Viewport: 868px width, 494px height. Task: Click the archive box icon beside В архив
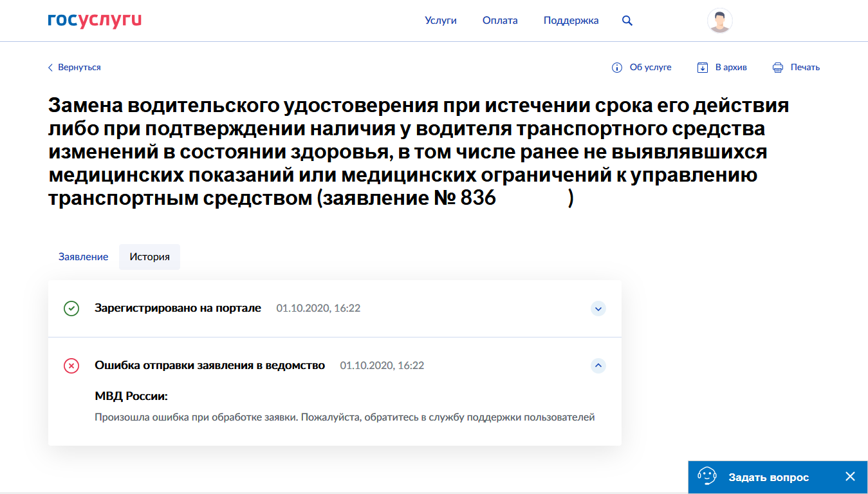(703, 68)
